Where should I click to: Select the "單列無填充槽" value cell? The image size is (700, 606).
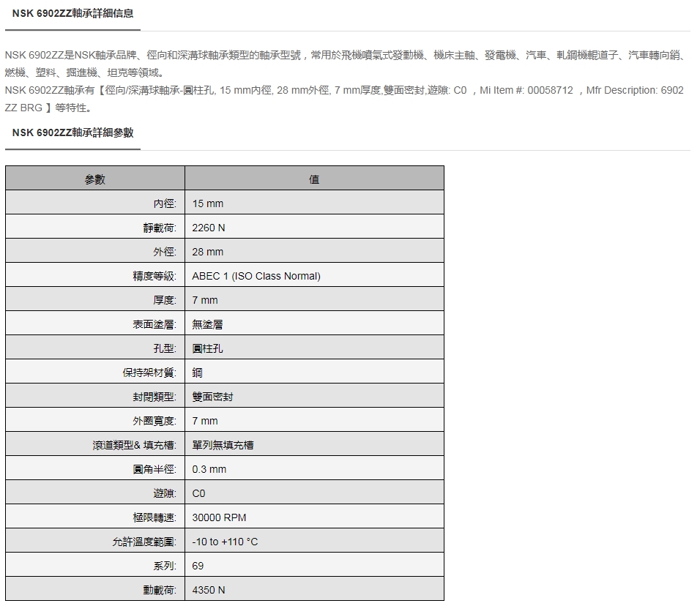tap(314, 444)
